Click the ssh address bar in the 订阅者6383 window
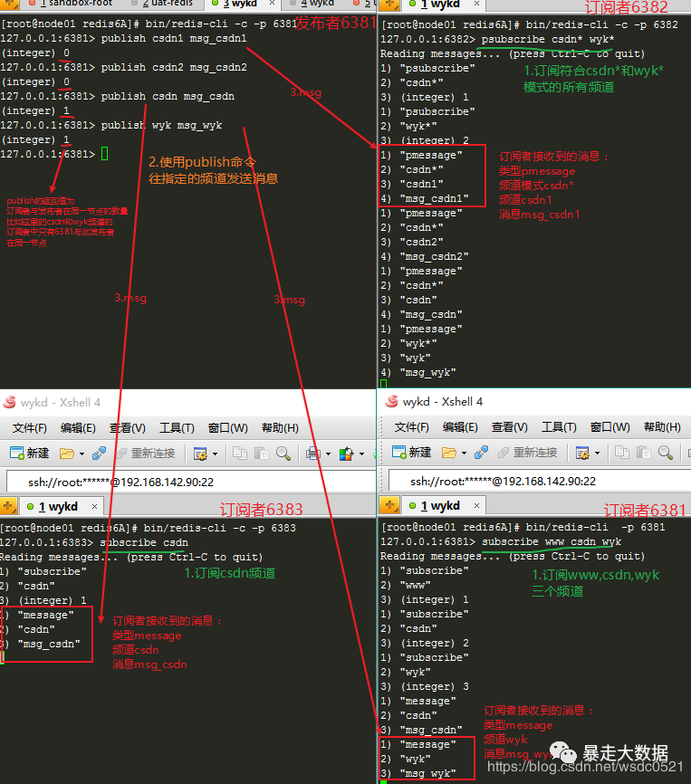The height and width of the screenshot is (784, 691). [181, 482]
